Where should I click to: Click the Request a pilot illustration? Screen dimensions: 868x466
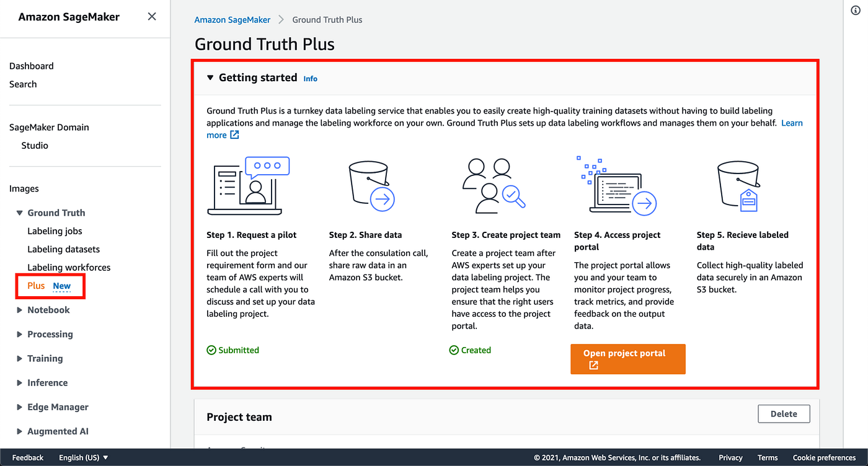pos(248,186)
